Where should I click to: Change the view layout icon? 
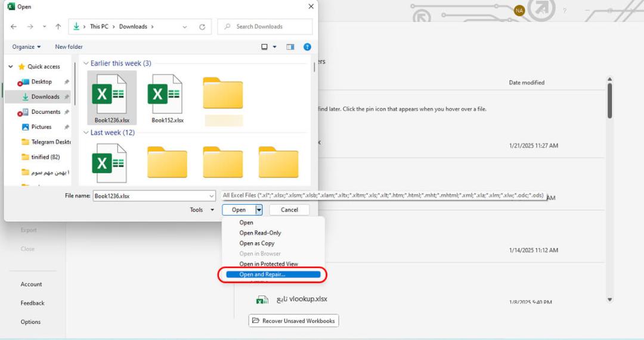click(x=265, y=47)
